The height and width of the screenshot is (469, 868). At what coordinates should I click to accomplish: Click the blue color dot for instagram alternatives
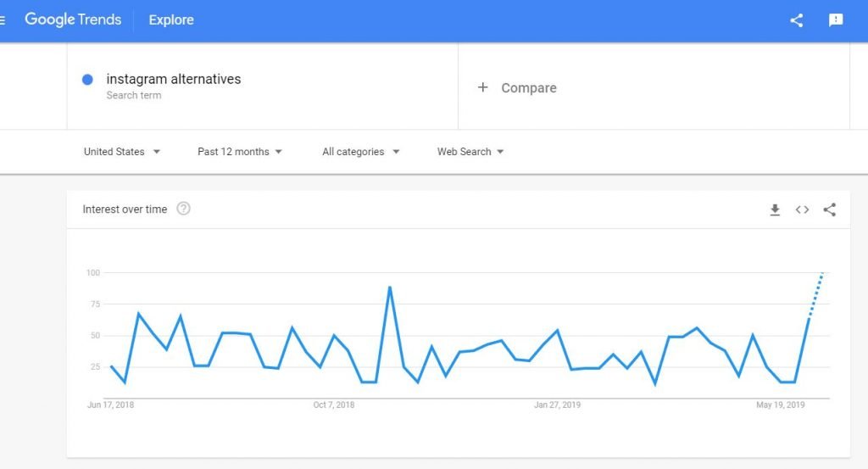[x=87, y=80]
